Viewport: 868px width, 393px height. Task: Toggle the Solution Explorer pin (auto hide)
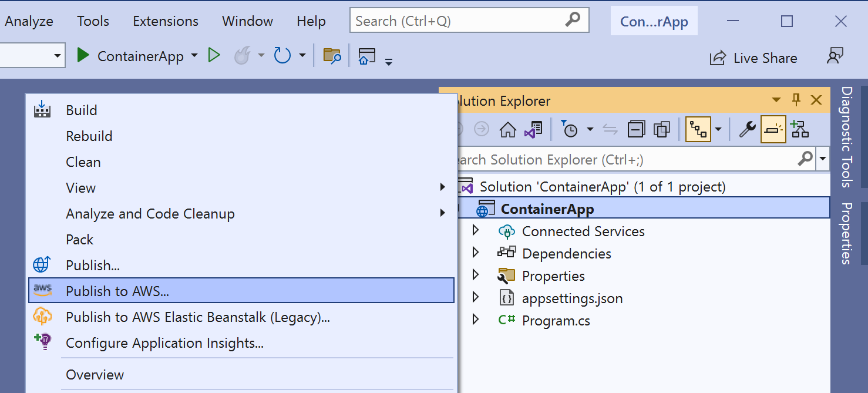point(796,100)
